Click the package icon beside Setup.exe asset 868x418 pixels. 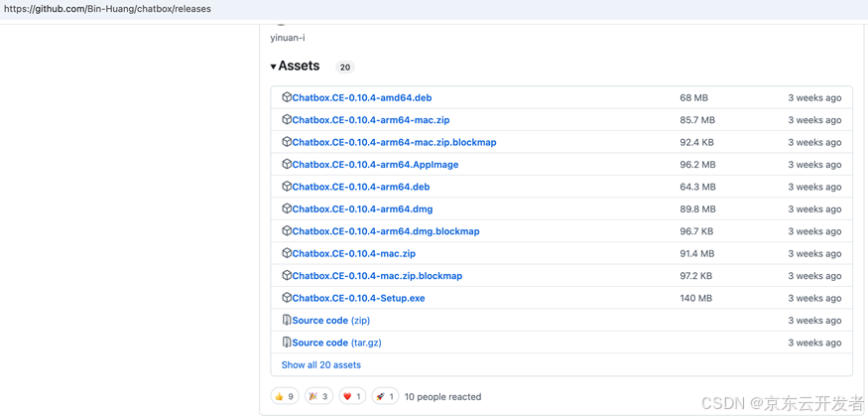[x=287, y=298]
